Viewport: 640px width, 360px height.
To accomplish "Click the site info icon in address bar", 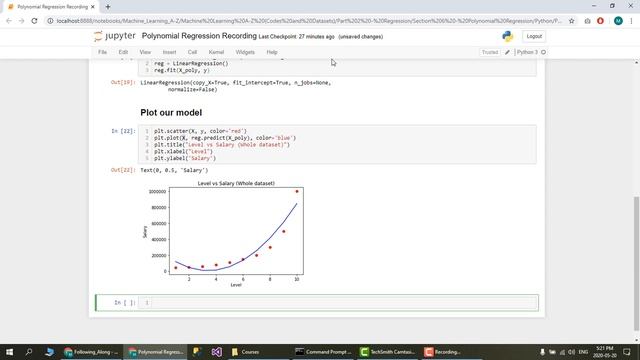I will click(50, 21).
